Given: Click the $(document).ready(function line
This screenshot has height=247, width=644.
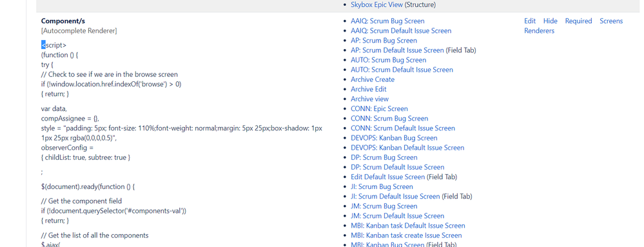Looking at the screenshot, I should pos(88,186).
